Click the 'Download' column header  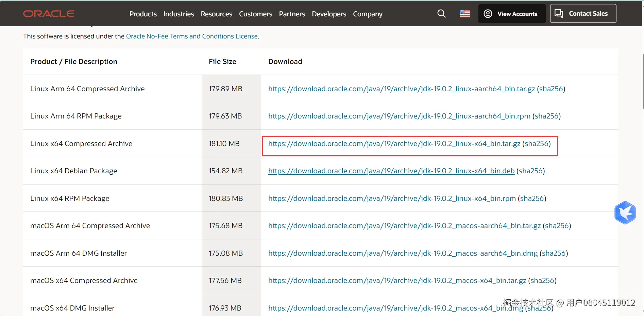point(285,62)
